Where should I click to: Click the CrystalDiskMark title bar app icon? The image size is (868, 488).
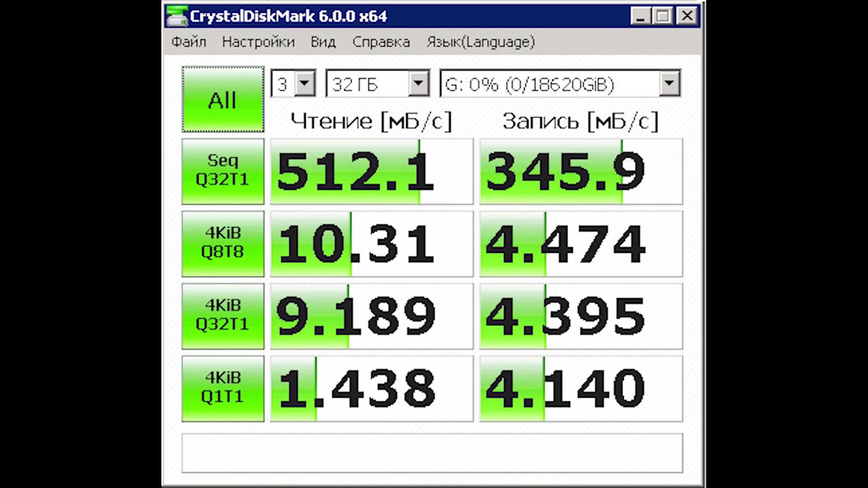click(177, 16)
